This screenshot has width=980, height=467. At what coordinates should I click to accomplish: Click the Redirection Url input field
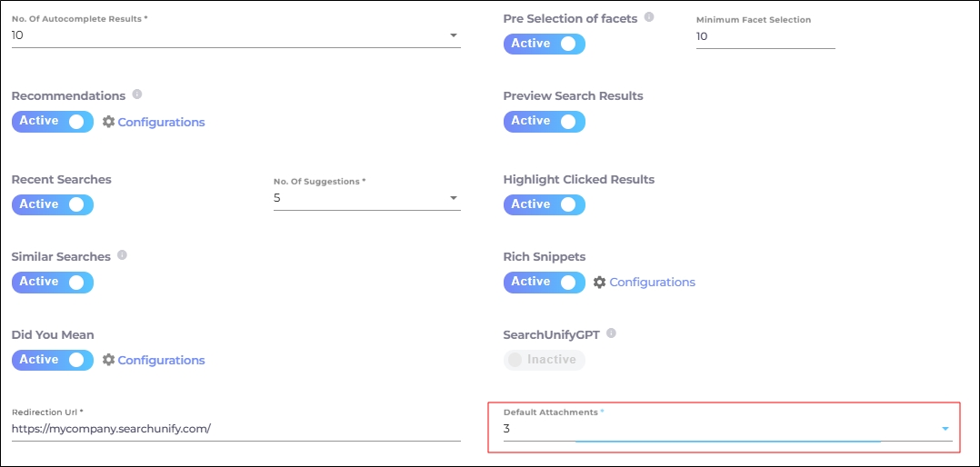[235, 429]
